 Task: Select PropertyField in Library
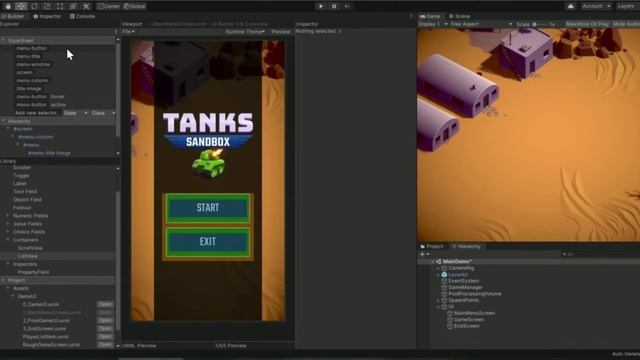(33, 272)
